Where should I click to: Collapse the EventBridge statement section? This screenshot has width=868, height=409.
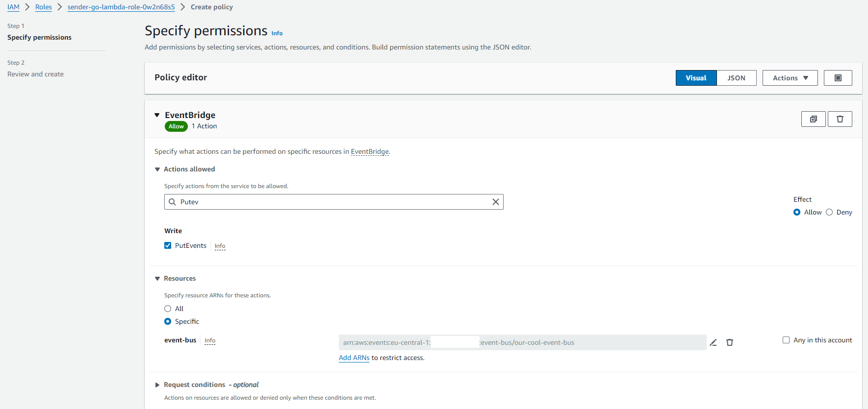(157, 115)
